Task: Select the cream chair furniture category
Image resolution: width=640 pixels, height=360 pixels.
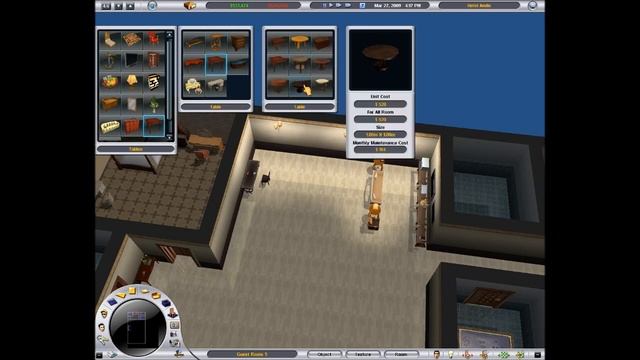Action: pyautogui.click(x=110, y=40)
